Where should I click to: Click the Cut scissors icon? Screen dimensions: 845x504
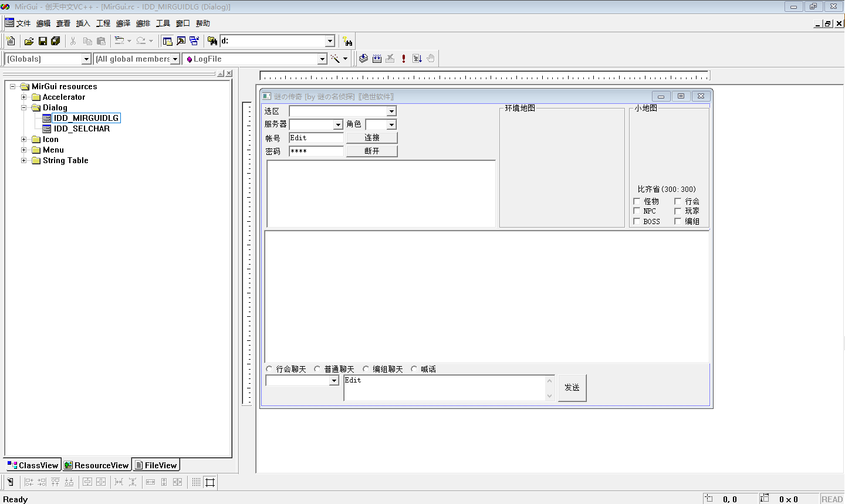point(73,41)
